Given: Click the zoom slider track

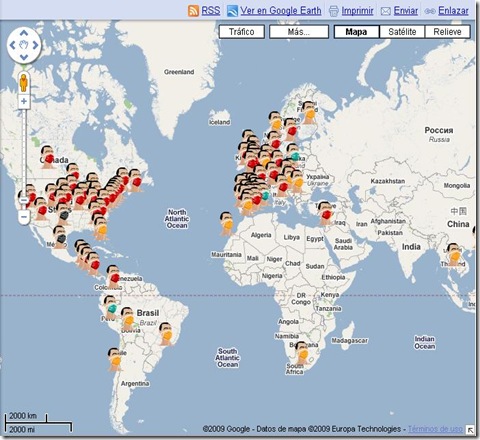Looking at the screenshot, I should 24,153.
